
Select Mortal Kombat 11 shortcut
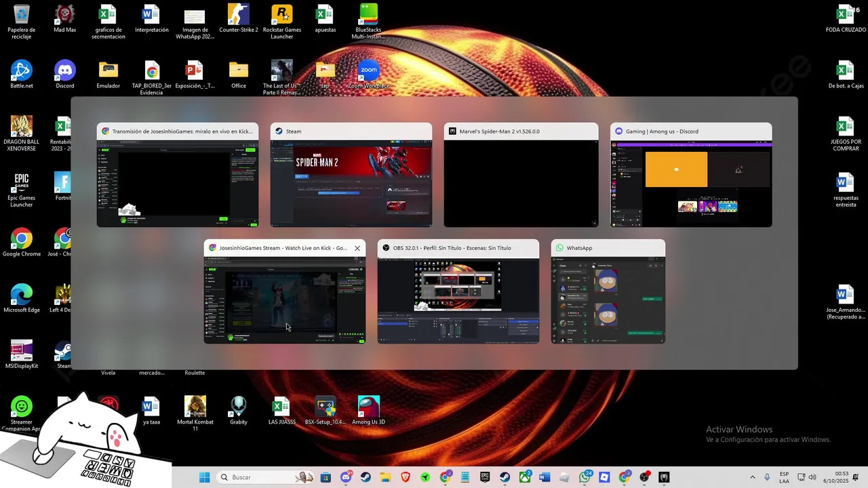point(195,413)
